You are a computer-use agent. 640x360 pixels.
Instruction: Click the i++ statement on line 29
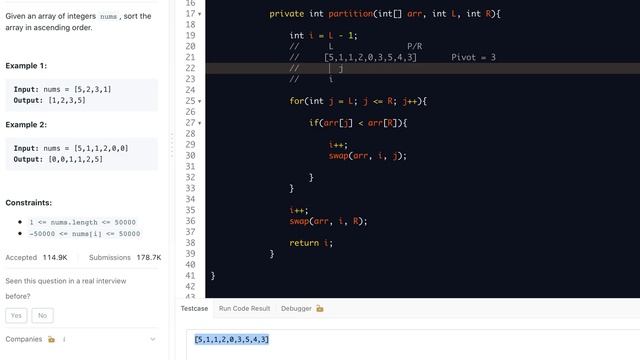338,145
